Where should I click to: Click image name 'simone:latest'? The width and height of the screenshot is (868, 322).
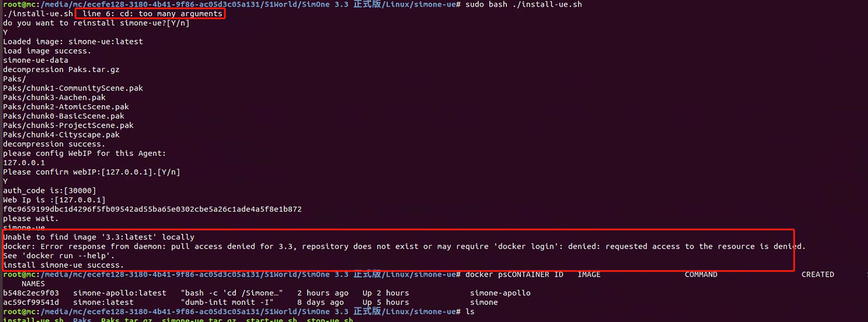pos(103,302)
